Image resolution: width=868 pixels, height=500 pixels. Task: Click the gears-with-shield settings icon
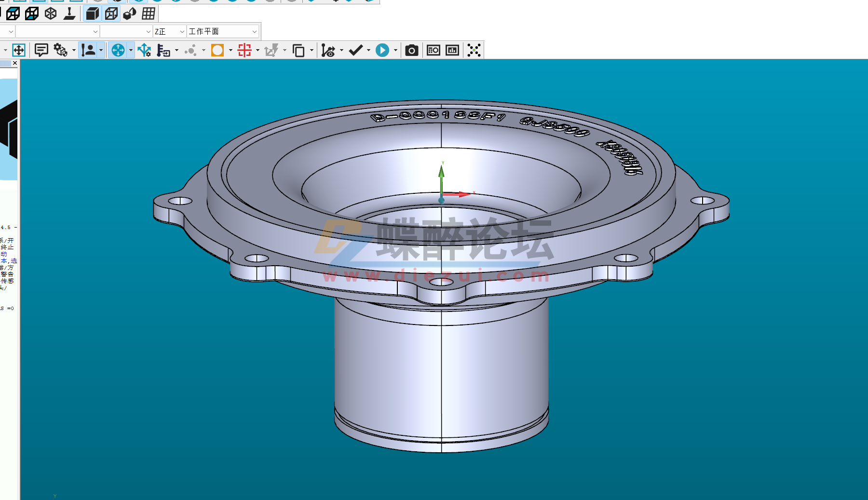[x=60, y=50]
